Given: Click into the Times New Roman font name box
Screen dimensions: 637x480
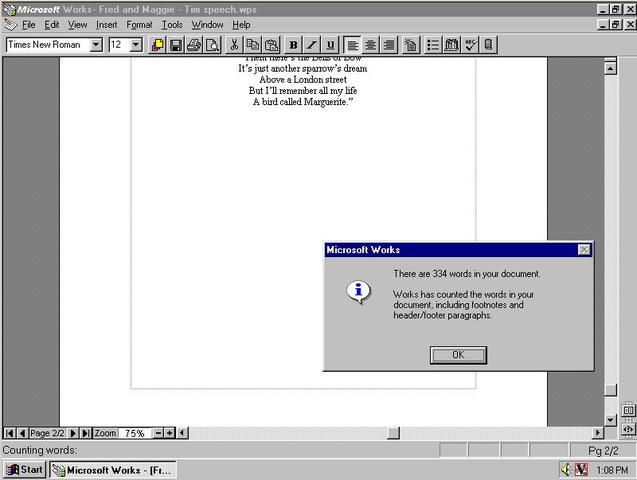Looking at the screenshot, I should pyautogui.click(x=48, y=45).
